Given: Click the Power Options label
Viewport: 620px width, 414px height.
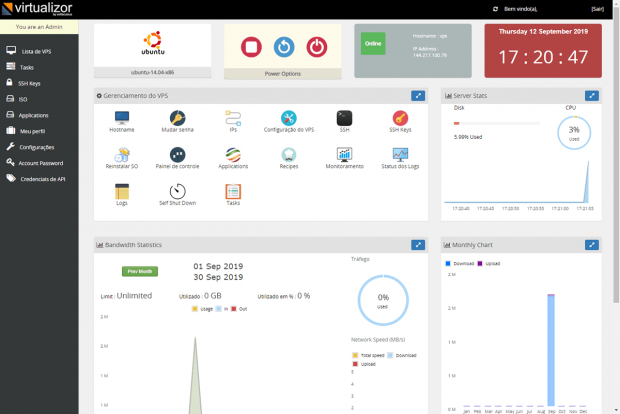Looking at the screenshot, I should pos(283,74).
